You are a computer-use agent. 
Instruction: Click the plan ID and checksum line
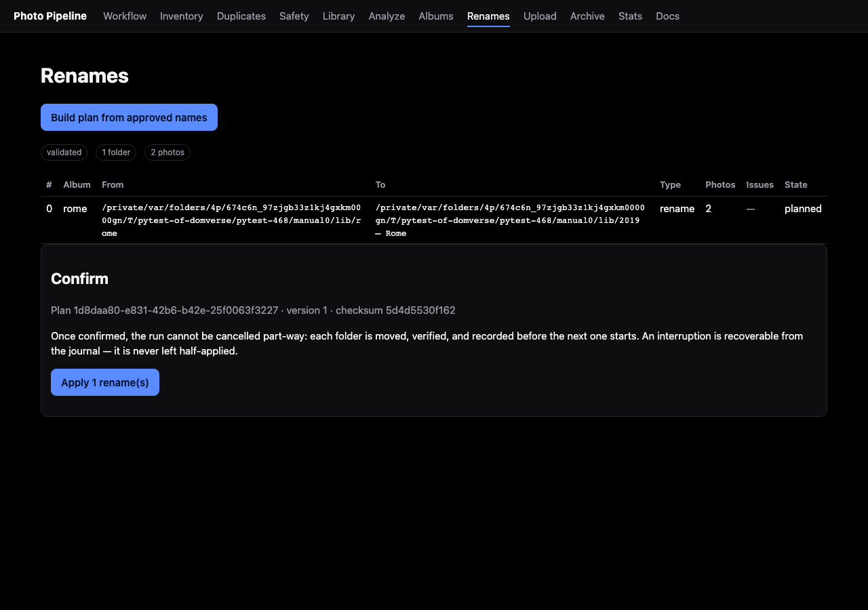pyautogui.click(x=253, y=310)
